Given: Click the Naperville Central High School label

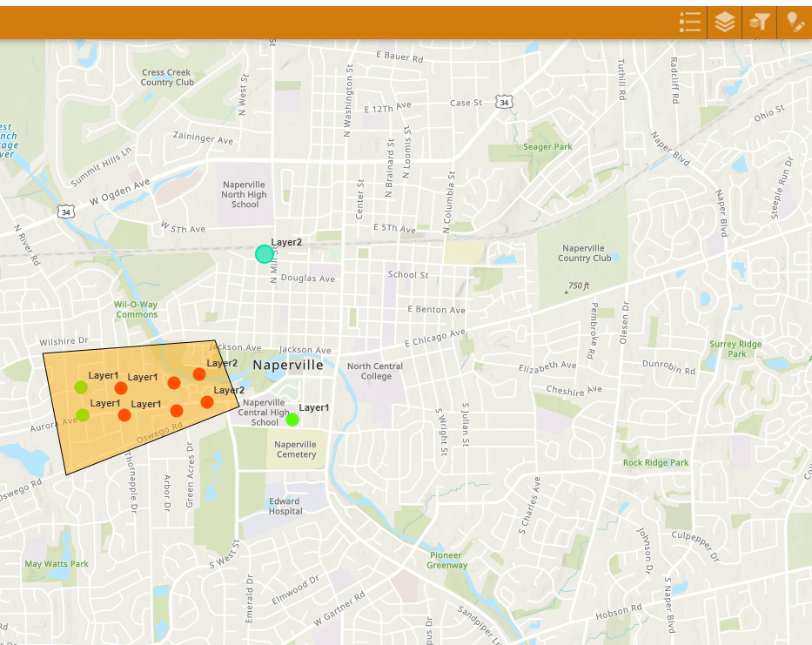Looking at the screenshot, I should [x=264, y=413].
